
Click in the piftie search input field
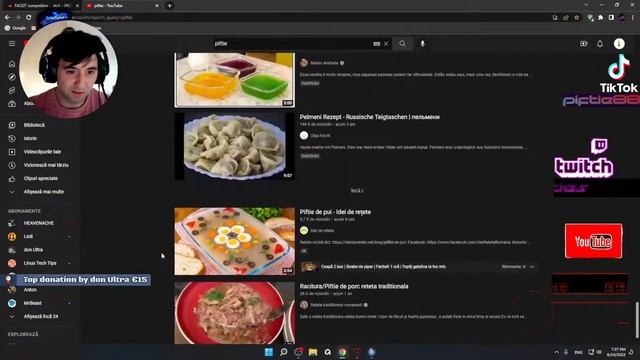(292, 44)
